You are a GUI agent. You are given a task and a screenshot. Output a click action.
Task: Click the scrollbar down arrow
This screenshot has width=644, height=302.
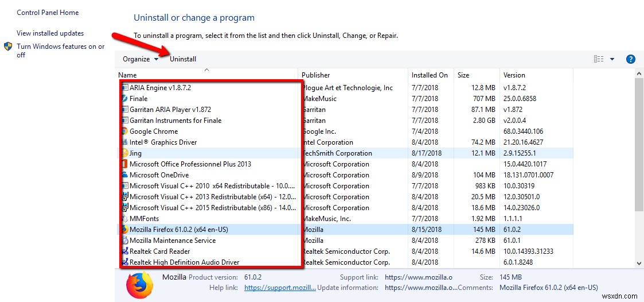click(639, 263)
